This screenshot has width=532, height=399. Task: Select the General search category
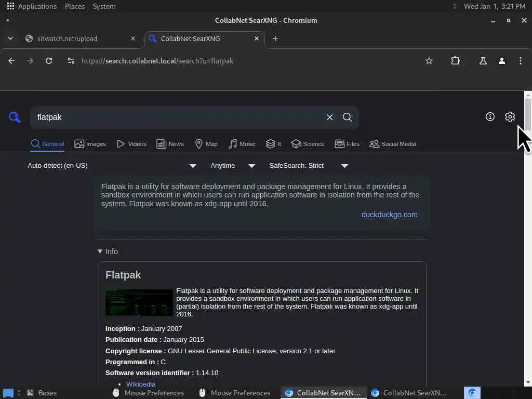tap(47, 144)
